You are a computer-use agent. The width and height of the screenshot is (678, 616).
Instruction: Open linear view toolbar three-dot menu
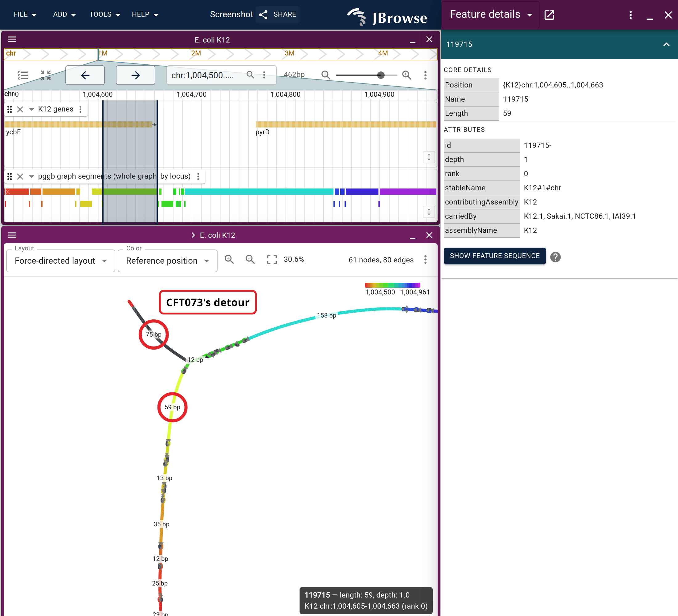click(x=425, y=75)
